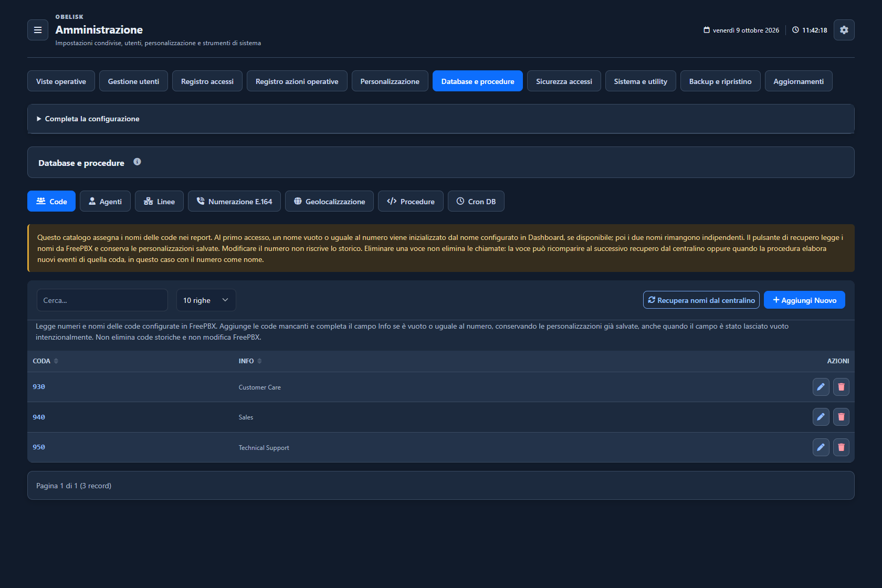
Task: Go to the Cron DB sub-tab
Action: click(476, 201)
